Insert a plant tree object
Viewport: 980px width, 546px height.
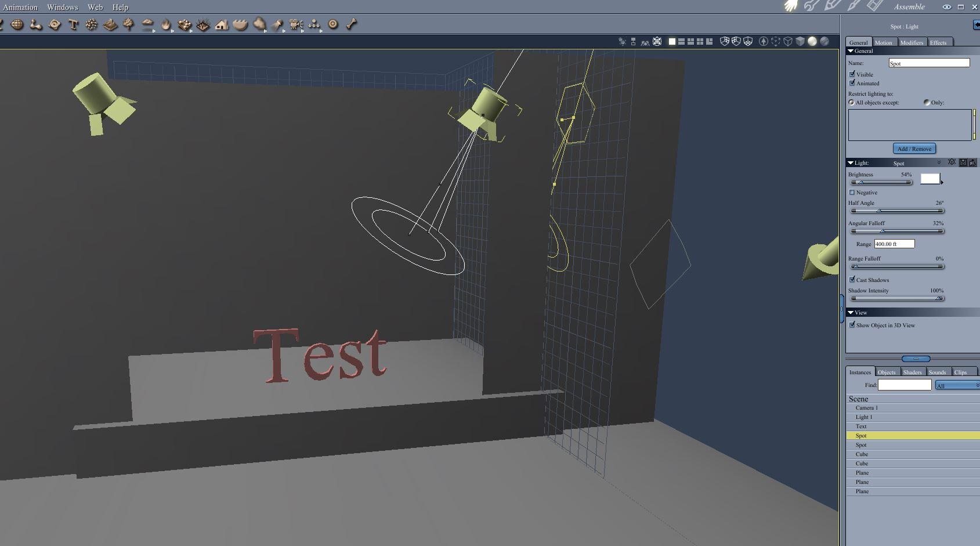(128, 24)
